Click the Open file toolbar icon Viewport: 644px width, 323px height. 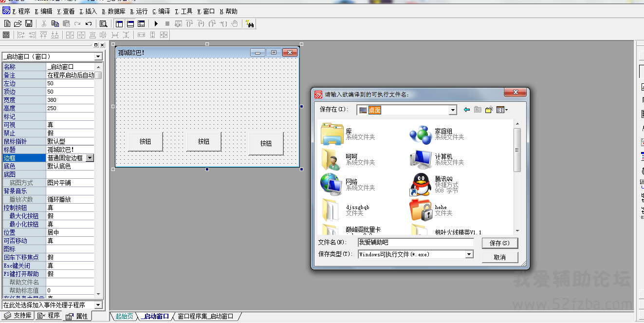tap(18, 23)
